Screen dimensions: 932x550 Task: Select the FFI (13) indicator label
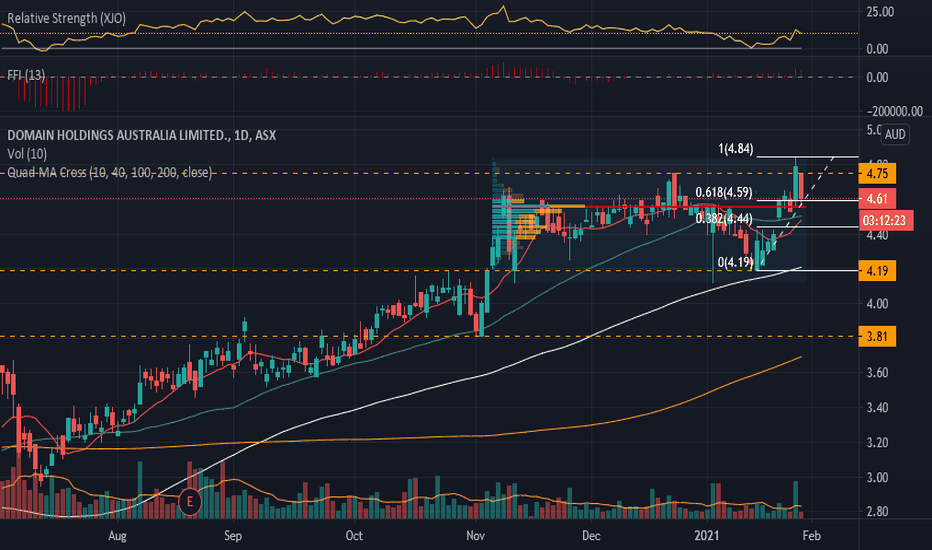[x=26, y=75]
